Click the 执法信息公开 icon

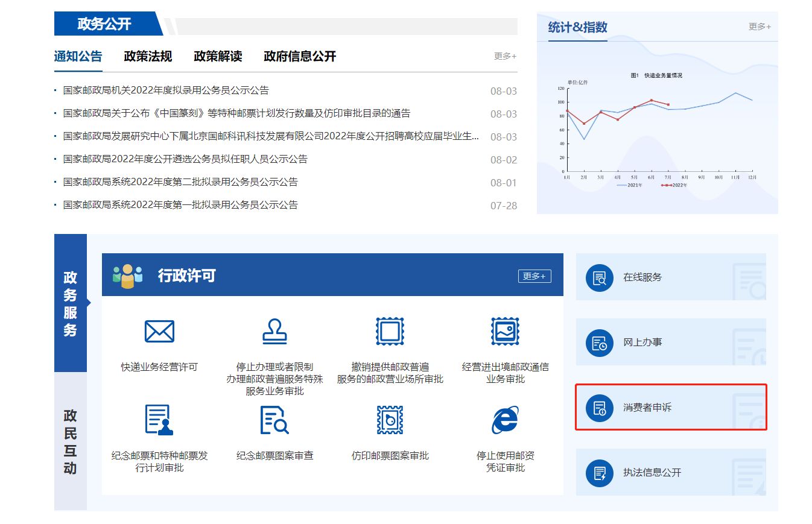(x=598, y=473)
